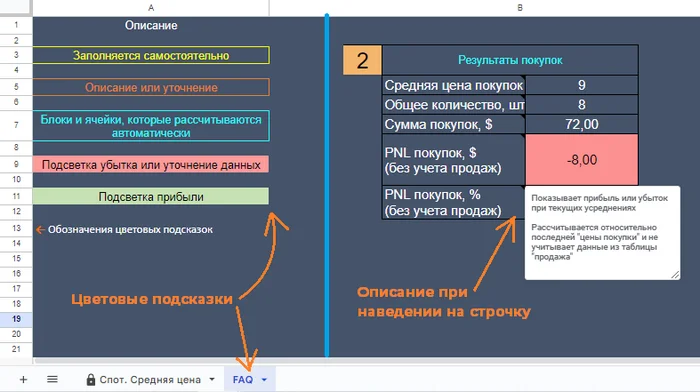Image resolution: width=700 pixels, height=392 pixels.
Task: Click the red PNL cell showing -8,00
Action: 582,160
